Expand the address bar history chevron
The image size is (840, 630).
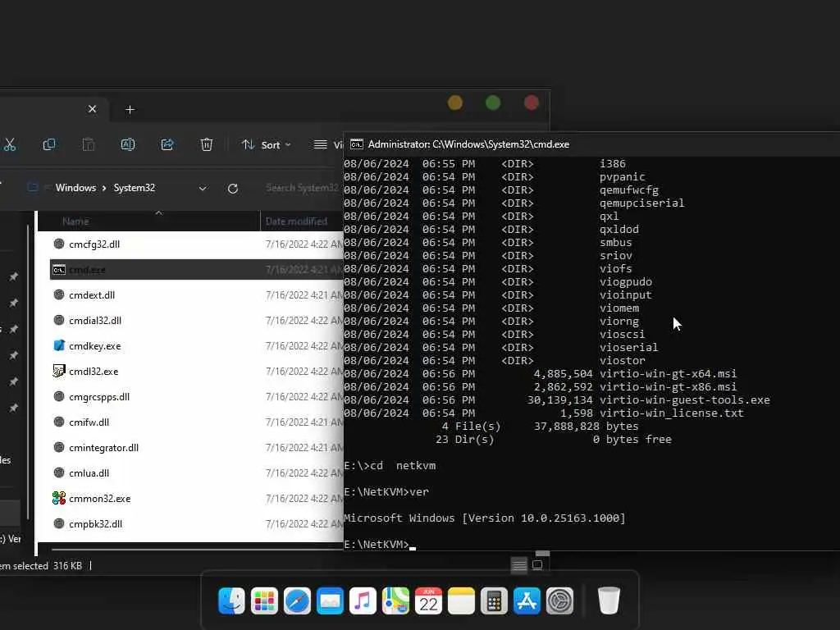point(203,189)
